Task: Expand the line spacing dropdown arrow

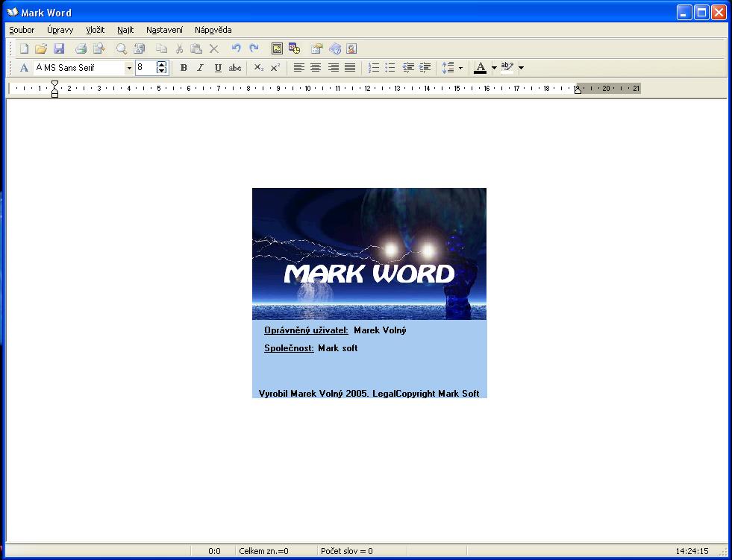Action: click(x=460, y=68)
